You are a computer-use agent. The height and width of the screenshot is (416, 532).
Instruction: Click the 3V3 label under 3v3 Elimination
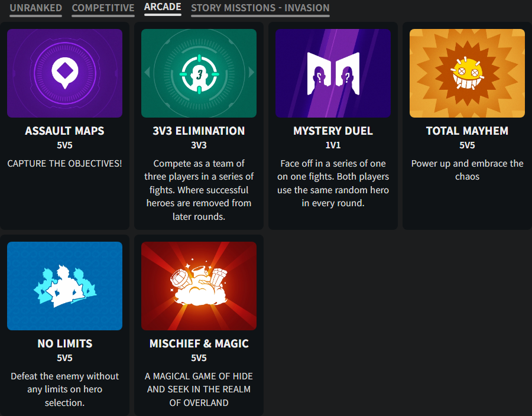[199, 145]
